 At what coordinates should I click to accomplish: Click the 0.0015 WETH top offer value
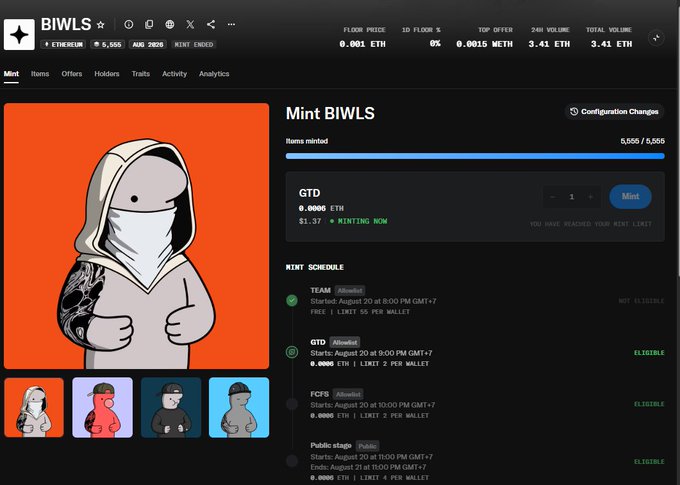point(484,44)
